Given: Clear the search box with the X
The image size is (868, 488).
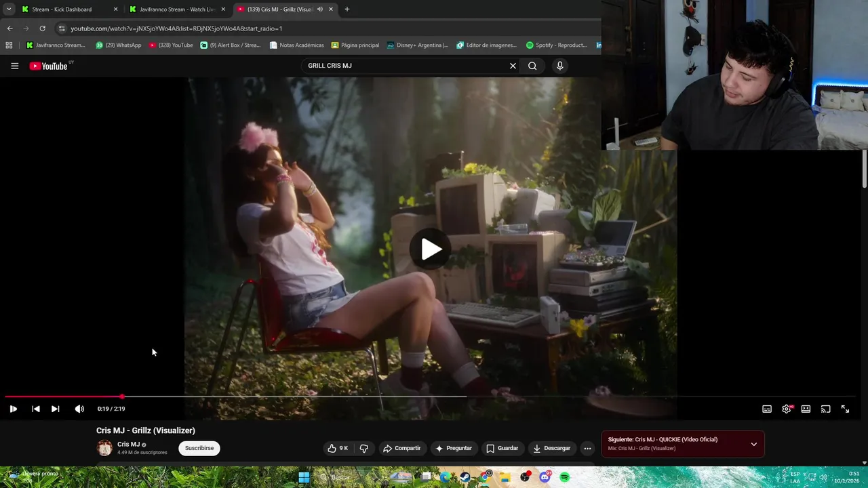Looking at the screenshot, I should 513,66.
